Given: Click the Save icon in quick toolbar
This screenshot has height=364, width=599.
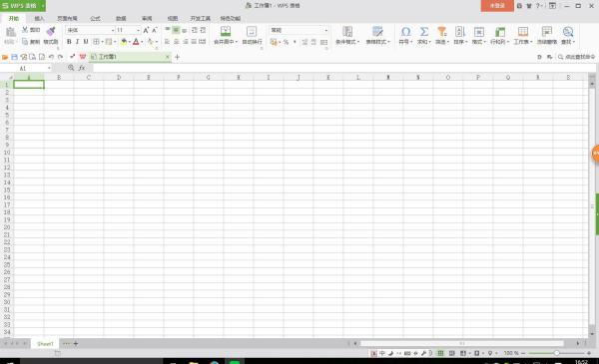Looking at the screenshot, I should point(15,57).
